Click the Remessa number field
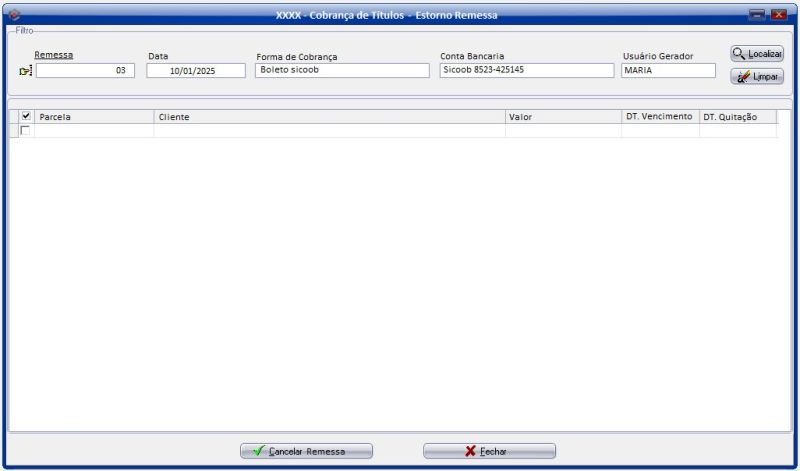 (x=85, y=70)
